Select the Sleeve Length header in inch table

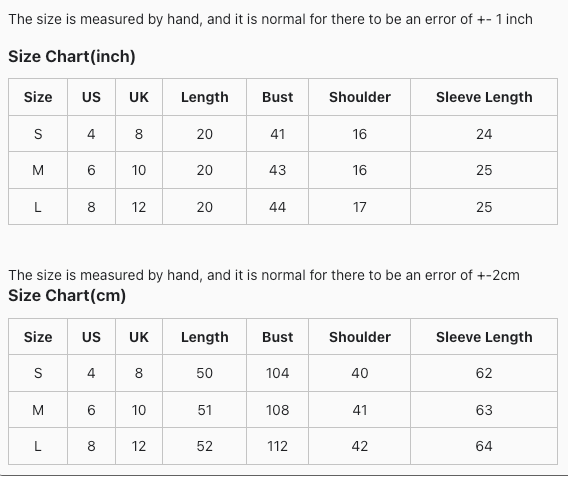484,97
